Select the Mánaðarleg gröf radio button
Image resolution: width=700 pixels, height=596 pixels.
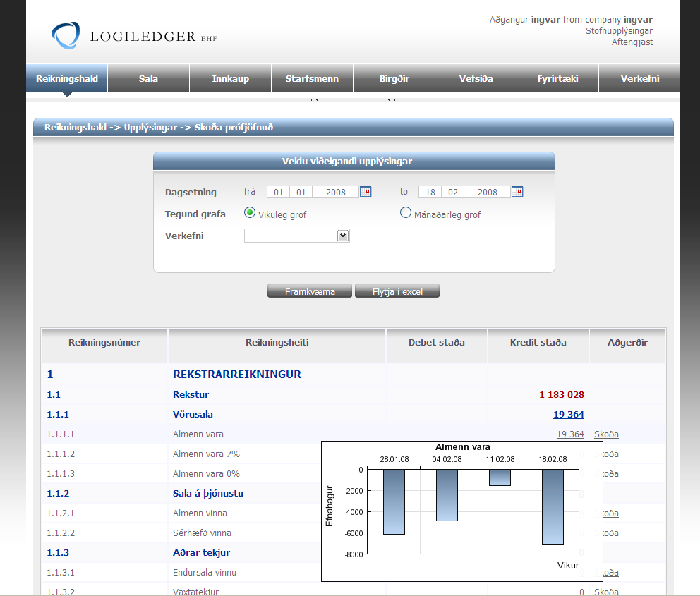click(405, 213)
